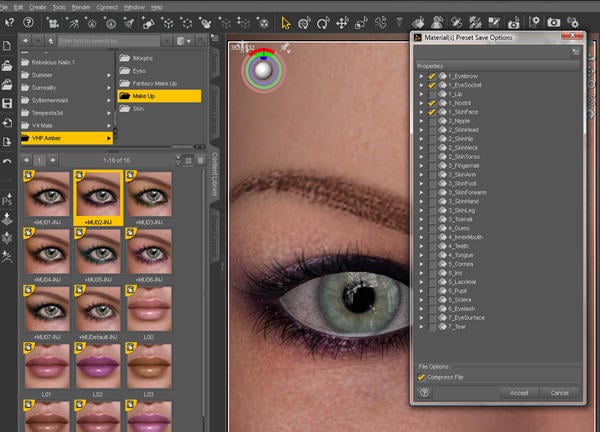Click the camera render icon in top toolbar
The image size is (600, 432).
(554, 22)
